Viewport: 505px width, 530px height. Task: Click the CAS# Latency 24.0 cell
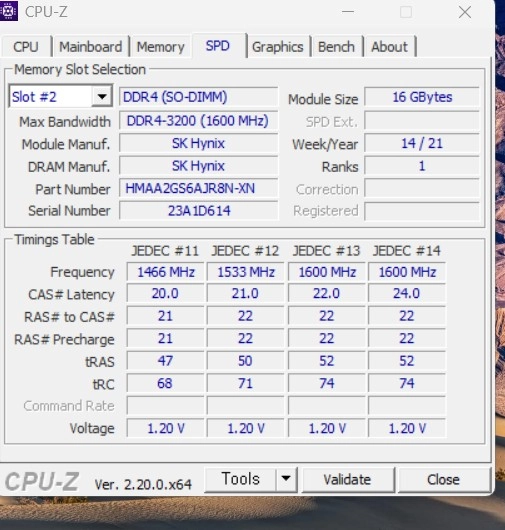(x=407, y=293)
